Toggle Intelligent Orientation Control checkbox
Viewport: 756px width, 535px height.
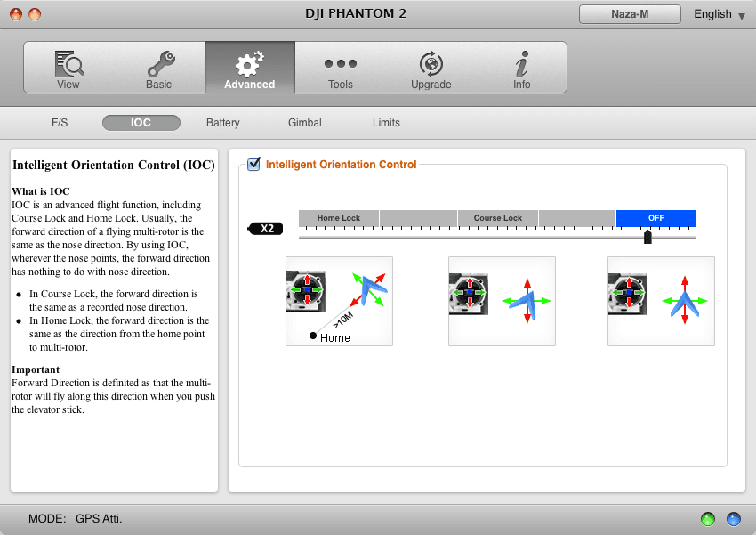[x=253, y=164]
